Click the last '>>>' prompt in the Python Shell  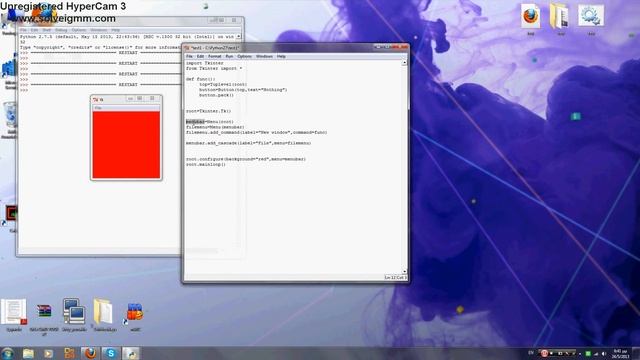(x=24, y=90)
